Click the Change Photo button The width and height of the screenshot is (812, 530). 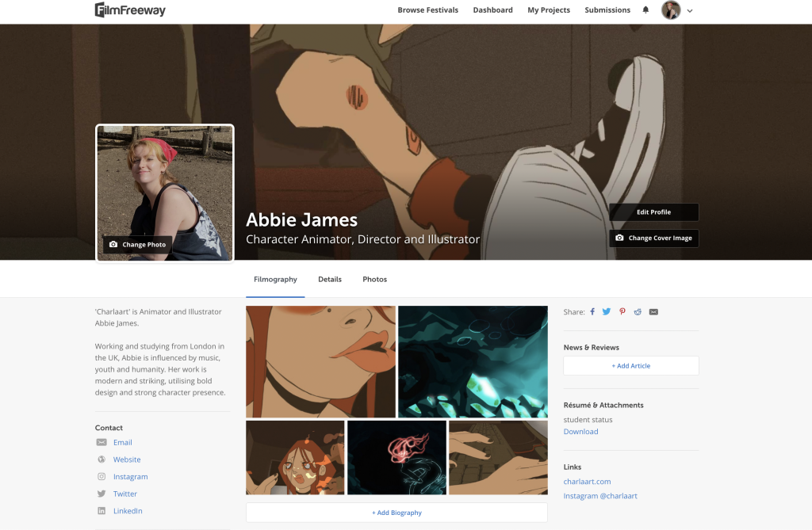[137, 244]
